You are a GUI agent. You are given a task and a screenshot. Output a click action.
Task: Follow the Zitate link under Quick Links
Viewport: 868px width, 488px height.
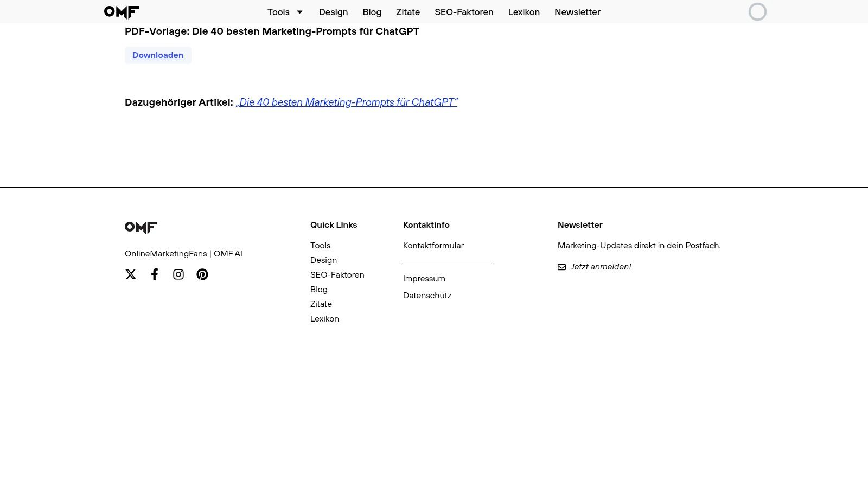pyautogui.click(x=321, y=304)
